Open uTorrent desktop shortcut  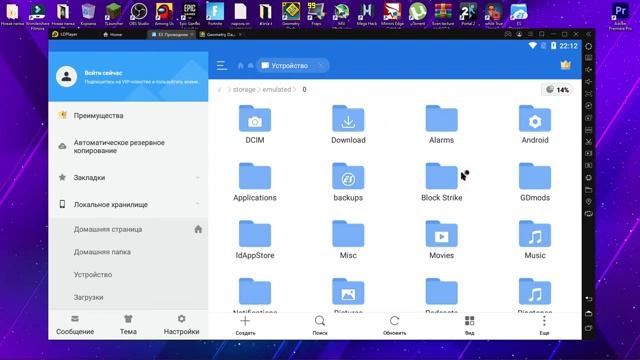(417, 14)
